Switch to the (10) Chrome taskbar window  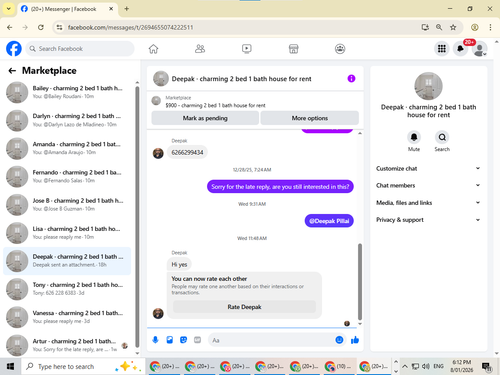coord(339,366)
